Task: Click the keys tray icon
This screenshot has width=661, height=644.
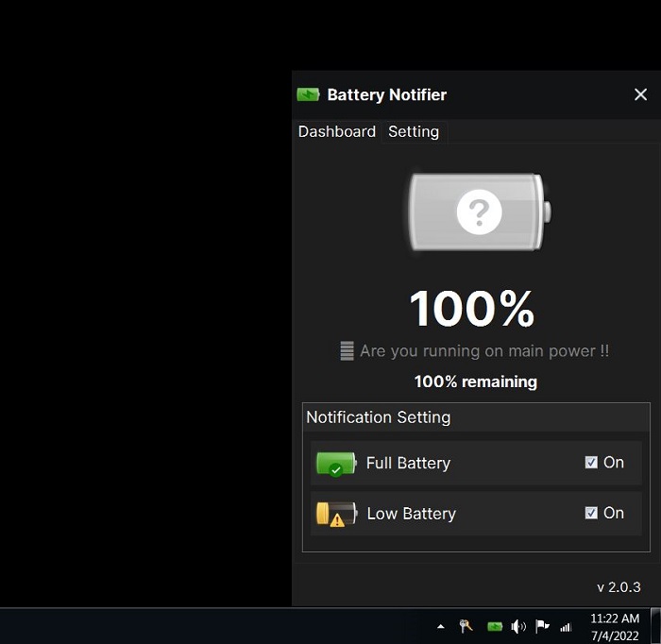Action: [x=466, y=626]
